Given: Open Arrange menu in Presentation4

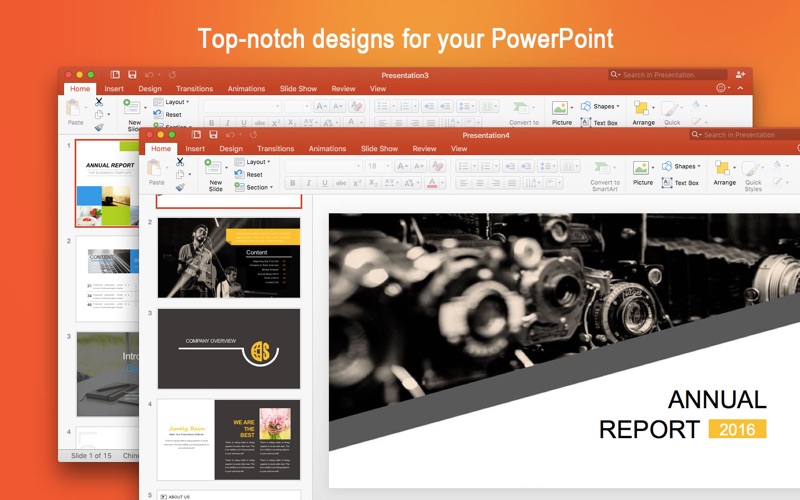Looking at the screenshot, I should point(724,172).
